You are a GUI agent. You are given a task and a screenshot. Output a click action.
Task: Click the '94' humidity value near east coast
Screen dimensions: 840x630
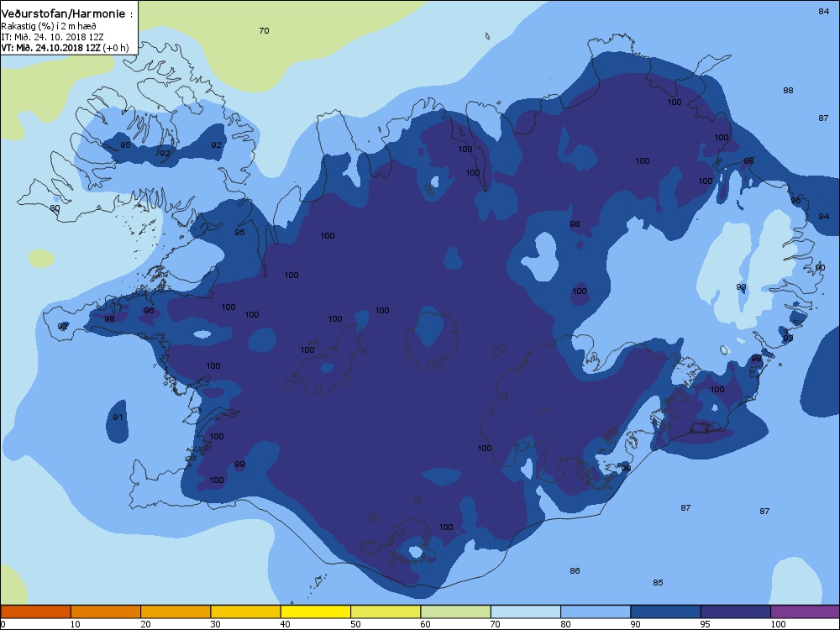tap(823, 217)
